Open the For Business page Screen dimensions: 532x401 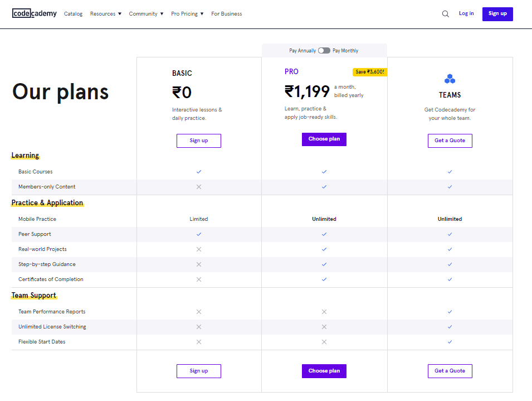click(226, 14)
